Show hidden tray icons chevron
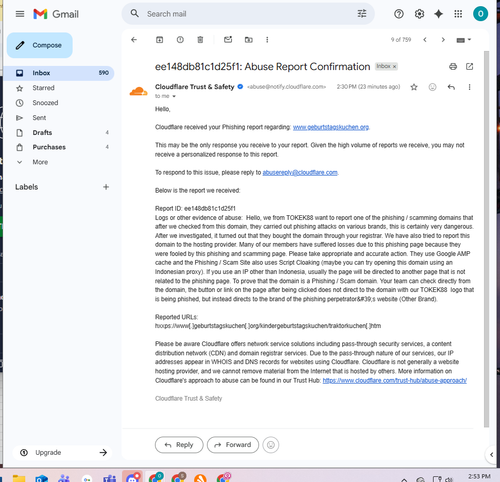 404,480
